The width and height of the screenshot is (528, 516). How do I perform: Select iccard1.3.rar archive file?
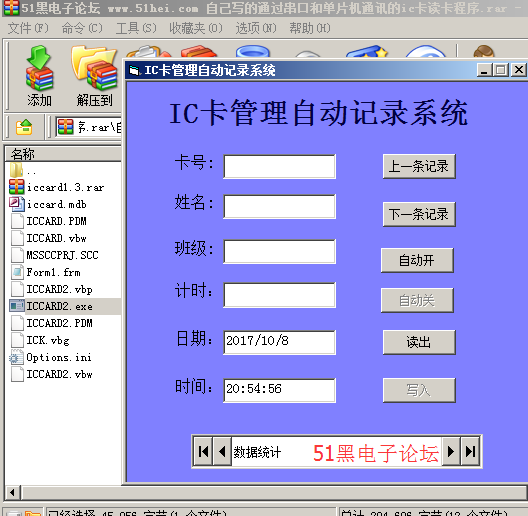[x=65, y=187]
